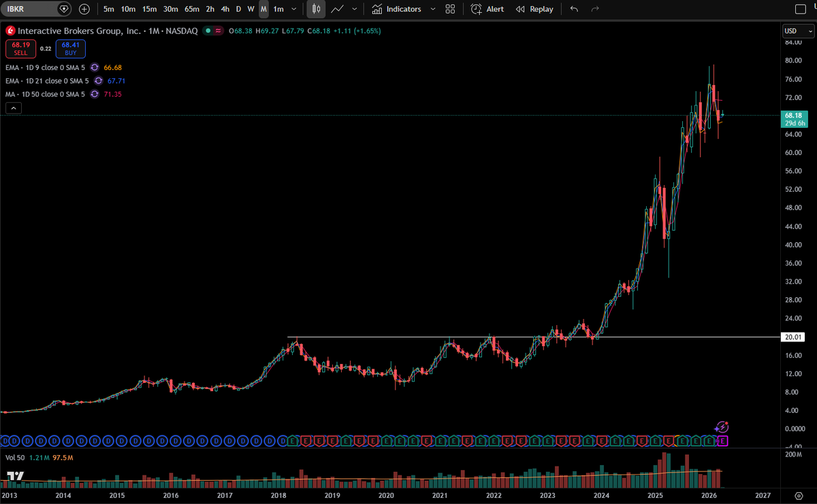Select the line chart type icon

tap(337, 9)
